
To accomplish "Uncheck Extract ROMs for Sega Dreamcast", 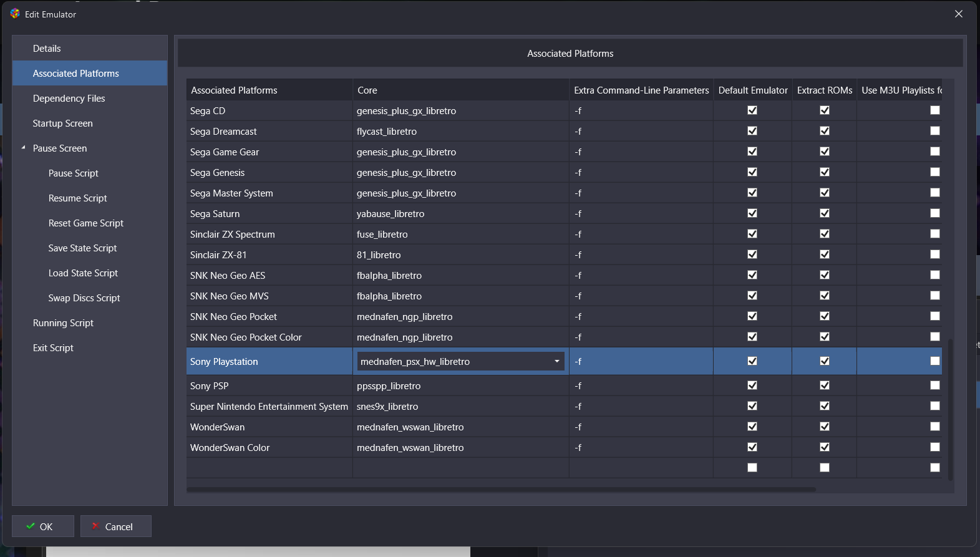I will (x=825, y=131).
